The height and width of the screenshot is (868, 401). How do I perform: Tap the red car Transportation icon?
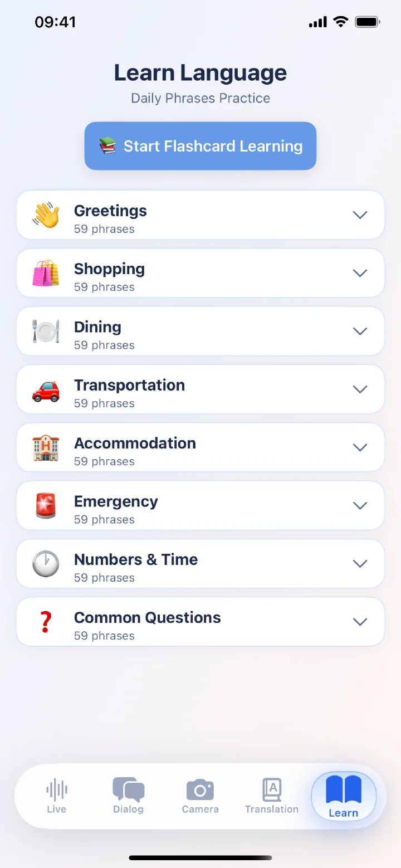point(46,389)
